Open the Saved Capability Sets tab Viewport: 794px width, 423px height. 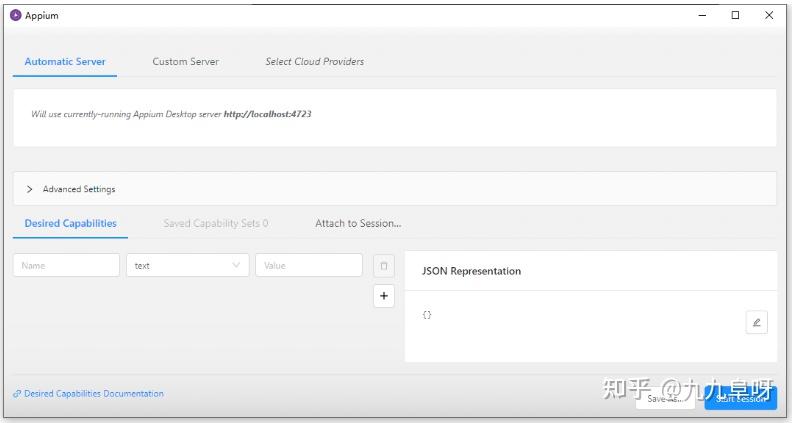point(215,223)
